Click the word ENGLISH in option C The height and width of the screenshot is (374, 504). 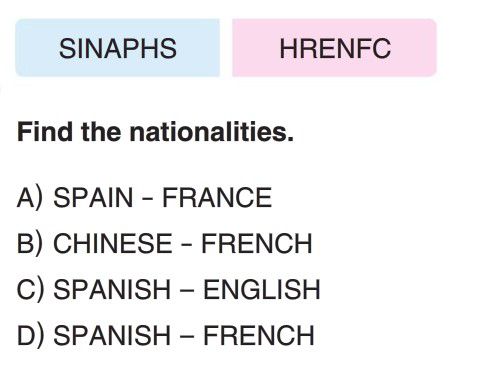(262, 289)
